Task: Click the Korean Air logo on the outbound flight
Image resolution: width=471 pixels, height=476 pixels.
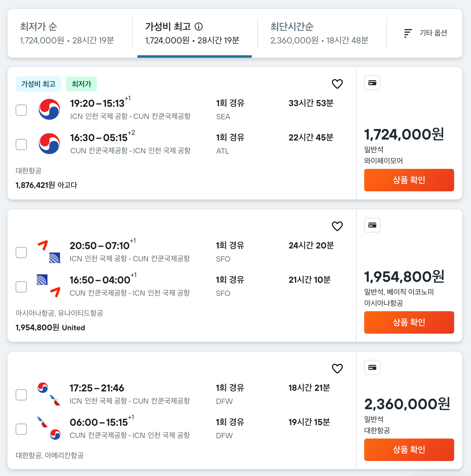Action: [50, 109]
